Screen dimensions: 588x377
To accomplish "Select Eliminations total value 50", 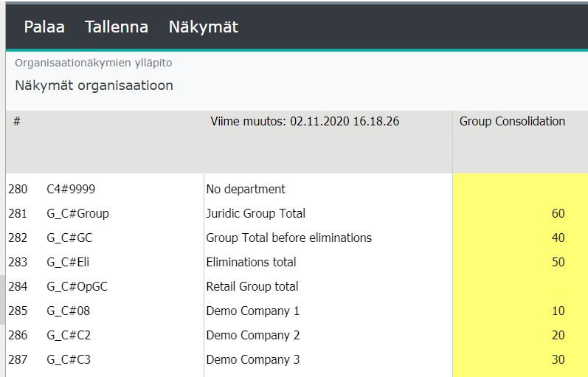I will [519, 263].
